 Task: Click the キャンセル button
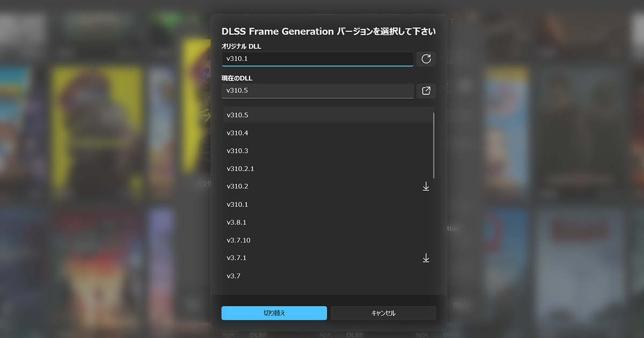pyautogui.click(x=383, y=313)
